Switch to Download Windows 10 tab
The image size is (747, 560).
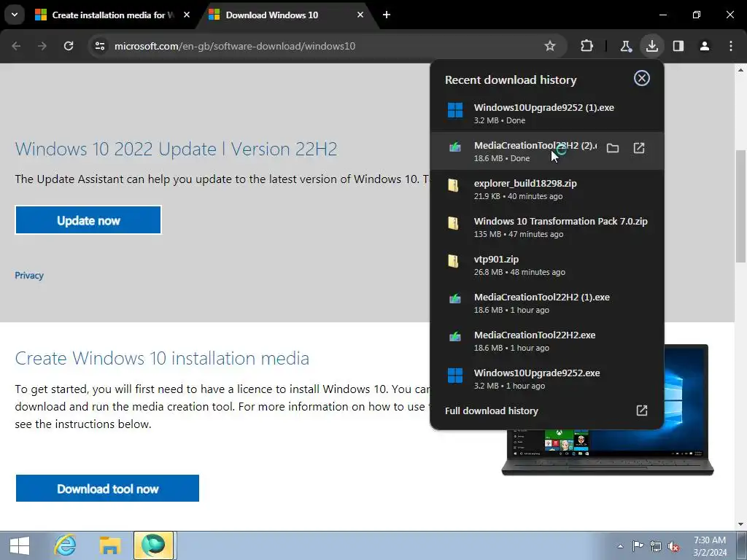(271, 15)
